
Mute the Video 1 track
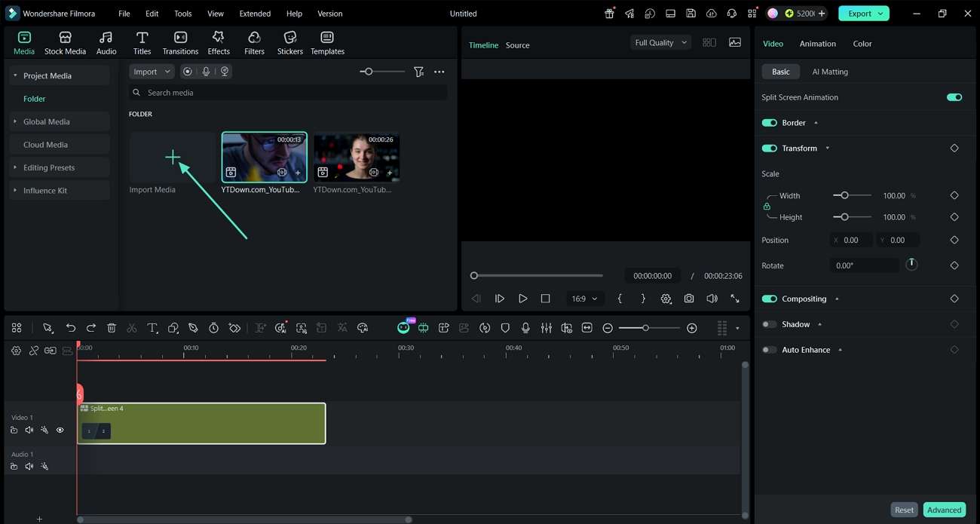click(x=29, y=431)
